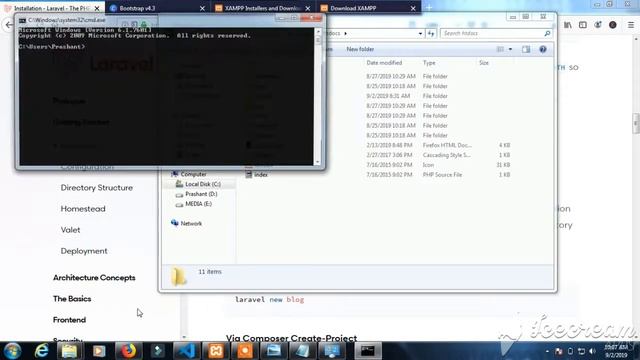Viewport: 640px width, 360px height.
Task: Click the Cascading Style Sheet type cell
Action: (447, 155)
